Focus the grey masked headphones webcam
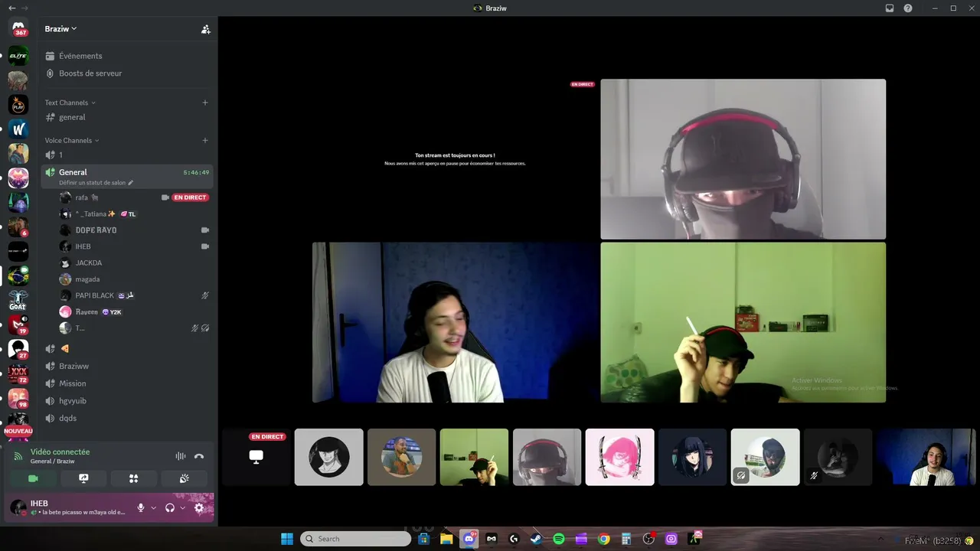Viewport: 980px width, 551px height. point(743,159)
